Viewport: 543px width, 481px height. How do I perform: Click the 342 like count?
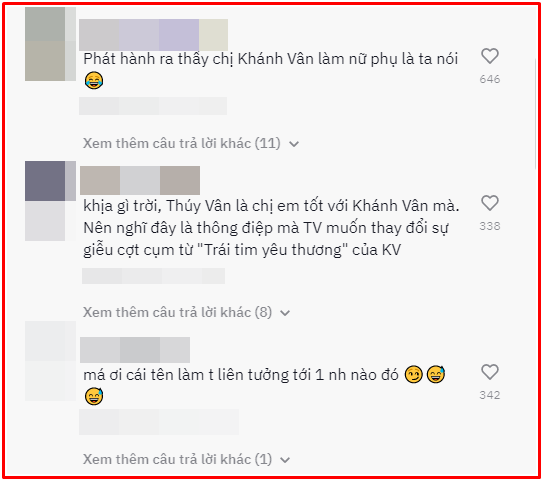(490, 395)
